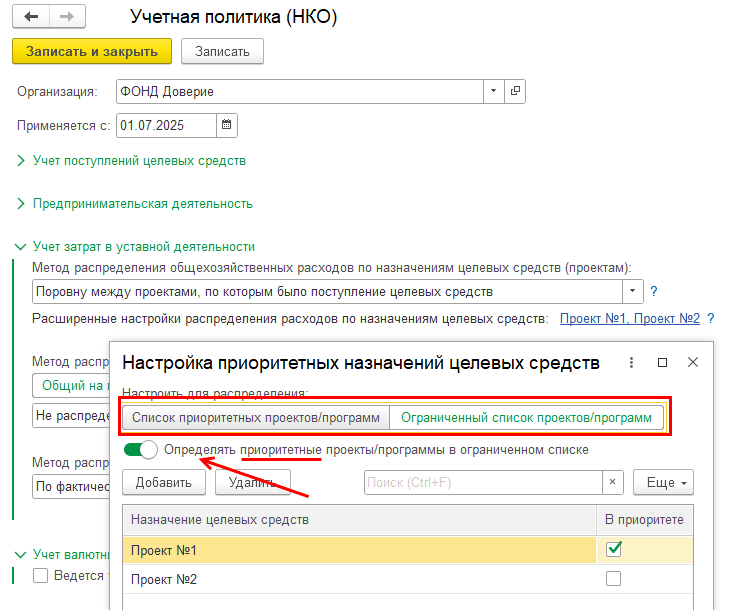Open the dialog's three-dot options menu
The image size is (736, 610).
pyautogui.click(x=631, y=362)
